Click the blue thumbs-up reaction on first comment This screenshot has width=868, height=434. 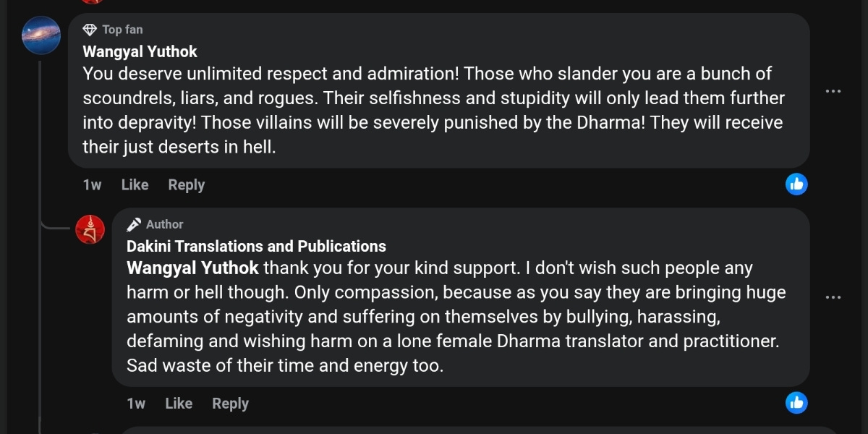[x=796, y=184]
